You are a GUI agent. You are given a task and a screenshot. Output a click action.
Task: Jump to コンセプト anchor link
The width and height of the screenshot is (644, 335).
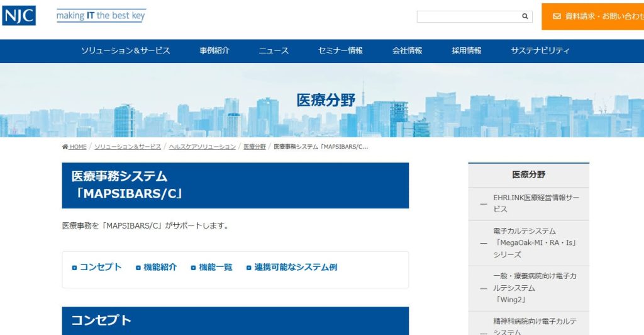click(101, 267)
